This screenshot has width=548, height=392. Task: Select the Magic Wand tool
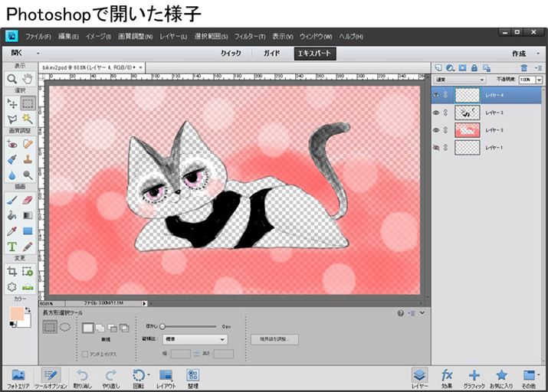[28, 119]
